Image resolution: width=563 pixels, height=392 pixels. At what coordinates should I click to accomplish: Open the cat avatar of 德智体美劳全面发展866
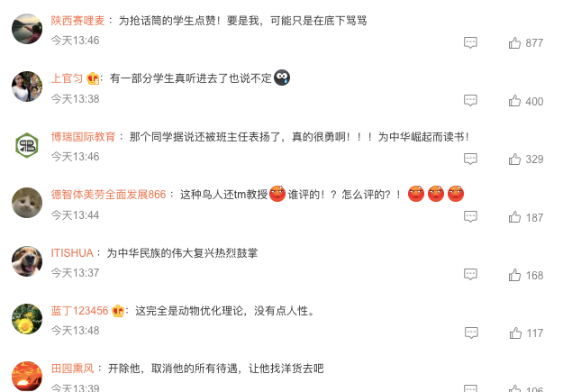[x=27, y=203]
